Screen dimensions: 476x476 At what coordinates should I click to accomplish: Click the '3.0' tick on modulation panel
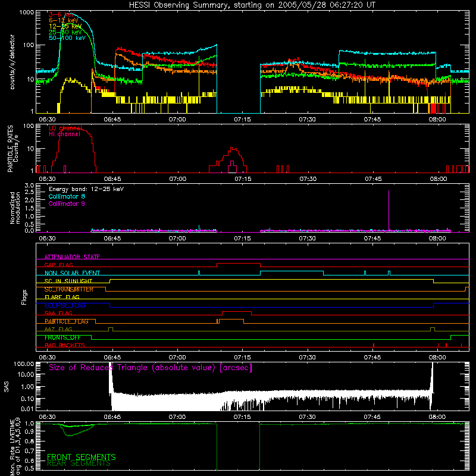click(x=29, y=185)
